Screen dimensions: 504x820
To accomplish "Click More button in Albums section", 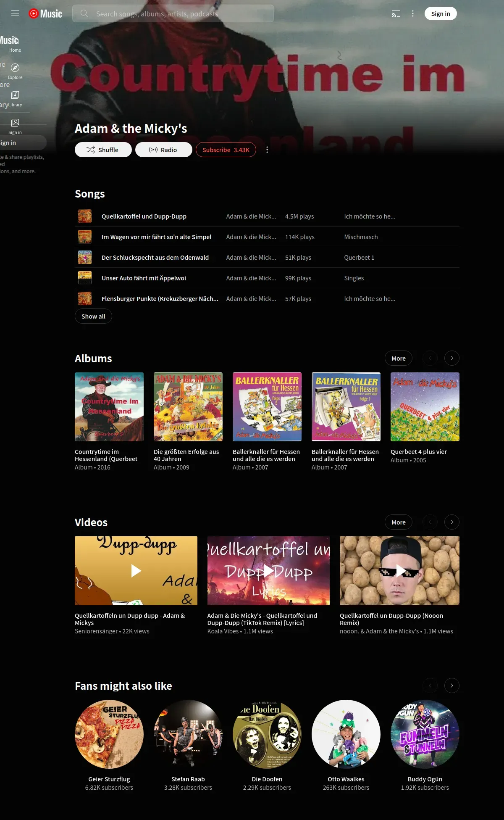I will [x=399, y=358].
